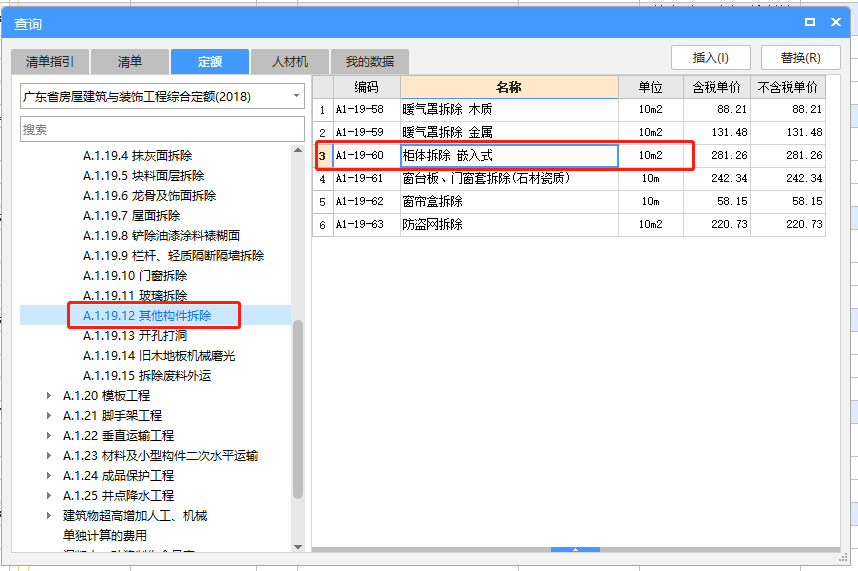
Task: Select tree item A.1.19.5 块料面层拆除
Action: [x=143, y=176]
